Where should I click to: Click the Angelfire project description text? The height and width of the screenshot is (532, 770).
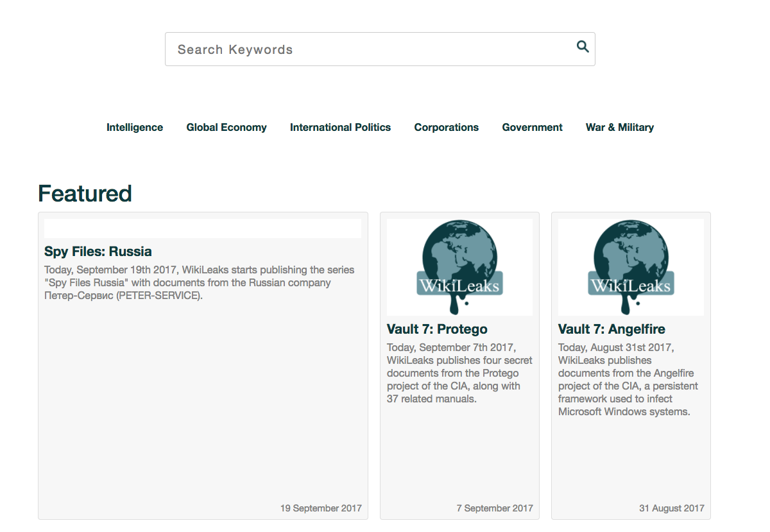tap(628, 379)
